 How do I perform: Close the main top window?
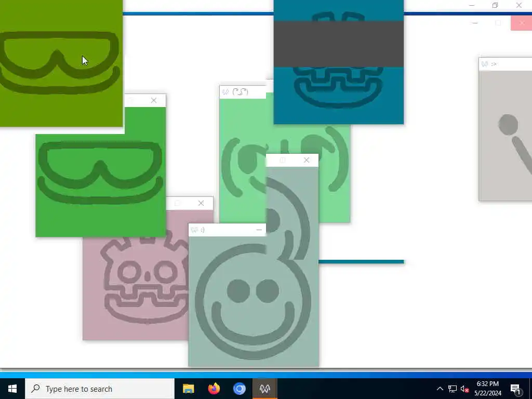pyautogui.click(x=519, y=5)
